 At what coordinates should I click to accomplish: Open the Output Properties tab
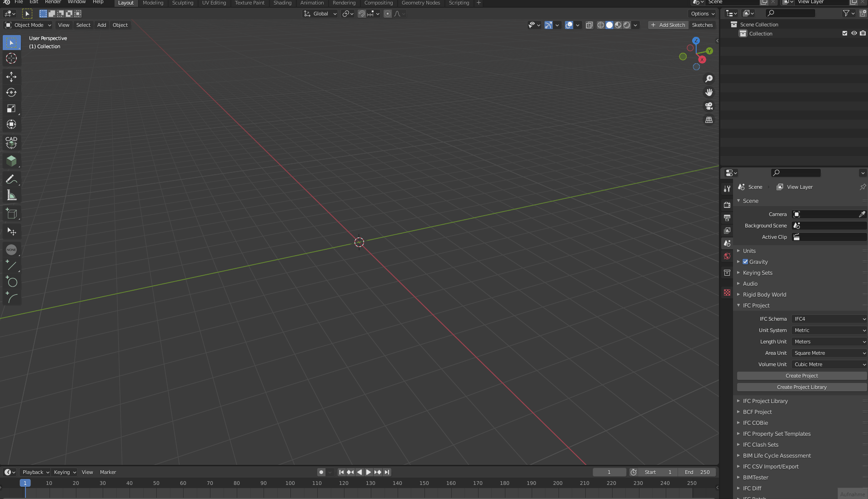point(727,218)
